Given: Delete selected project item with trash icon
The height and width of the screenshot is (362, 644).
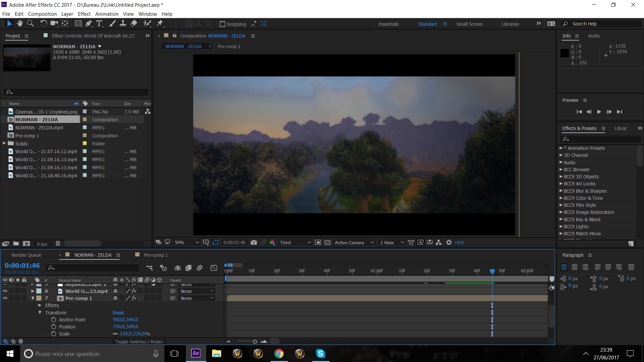Looking at the screenshot, I should click(58, 244).
